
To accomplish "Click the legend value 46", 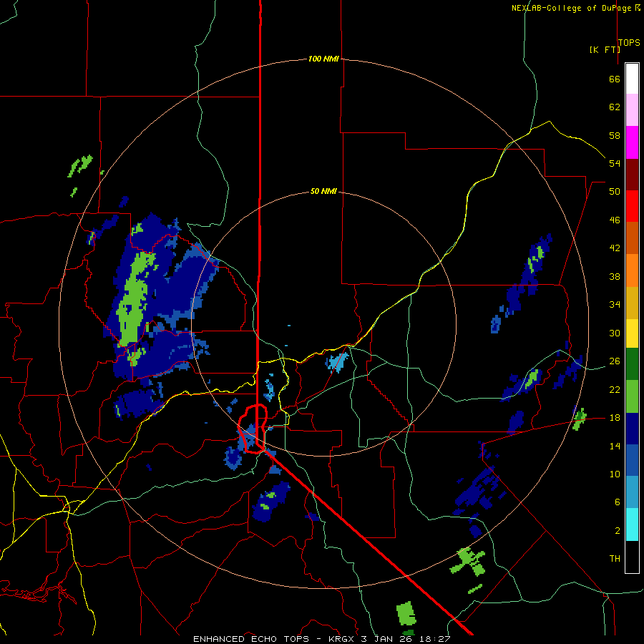I will (x=615, y=220).
